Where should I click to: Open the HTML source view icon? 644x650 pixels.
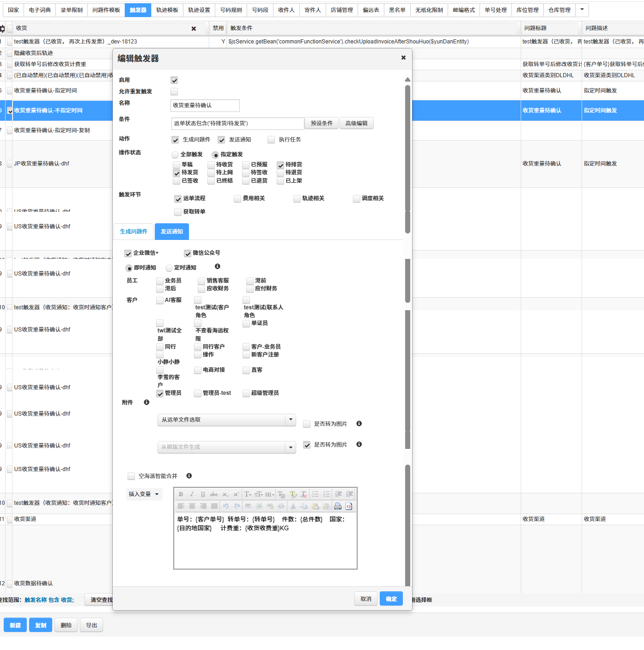point(349,506)
